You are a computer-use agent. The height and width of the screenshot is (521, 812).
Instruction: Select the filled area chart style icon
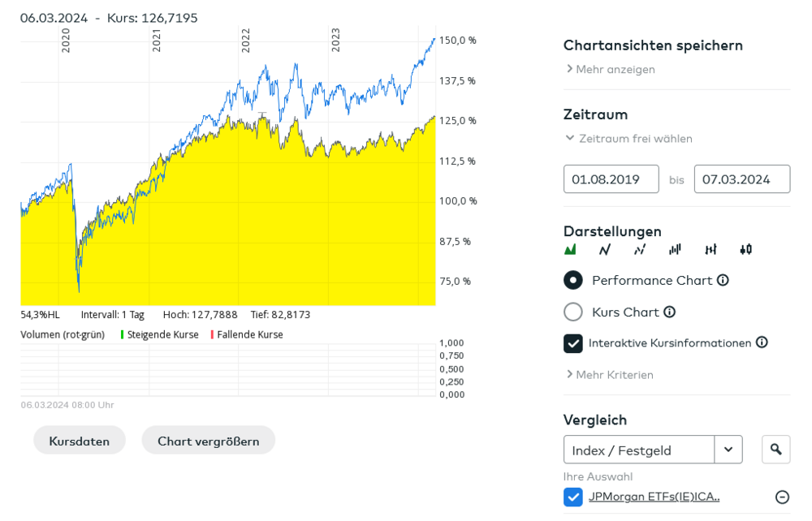point(571,249)
